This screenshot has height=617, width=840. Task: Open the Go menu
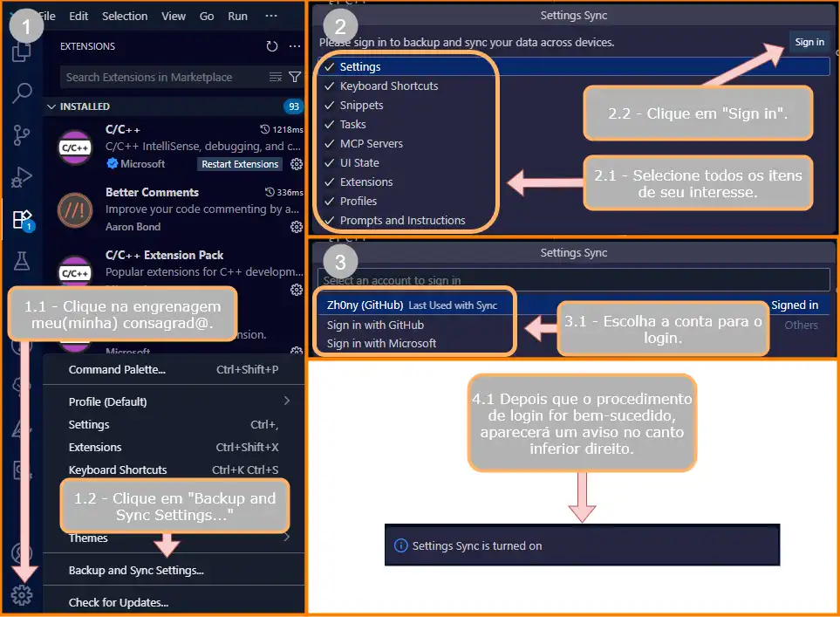pyautogui.click(x=207, y=16)
